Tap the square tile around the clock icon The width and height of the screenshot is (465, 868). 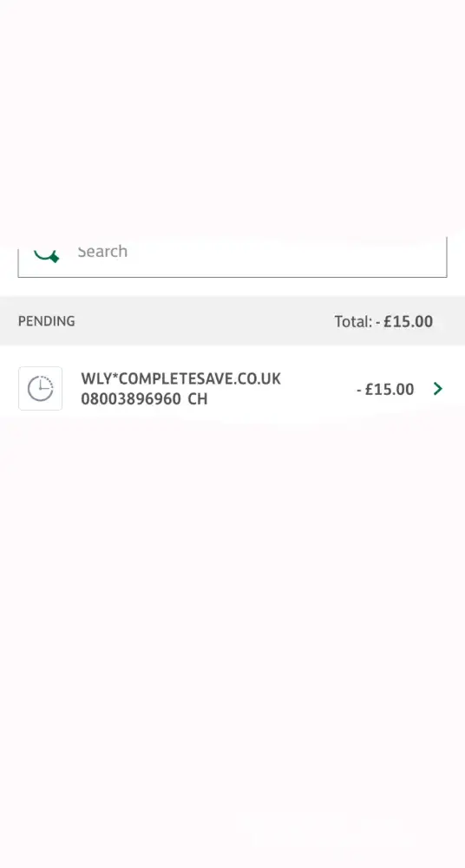41,389
